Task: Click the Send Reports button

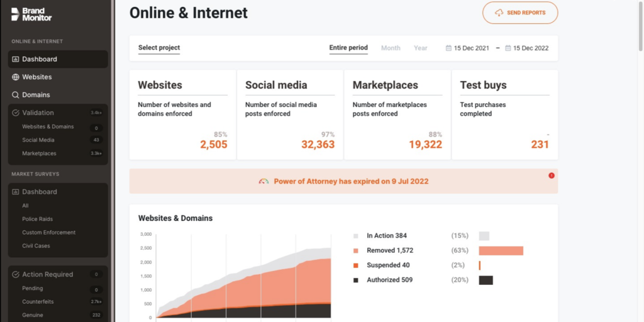Action: (520, 13)
